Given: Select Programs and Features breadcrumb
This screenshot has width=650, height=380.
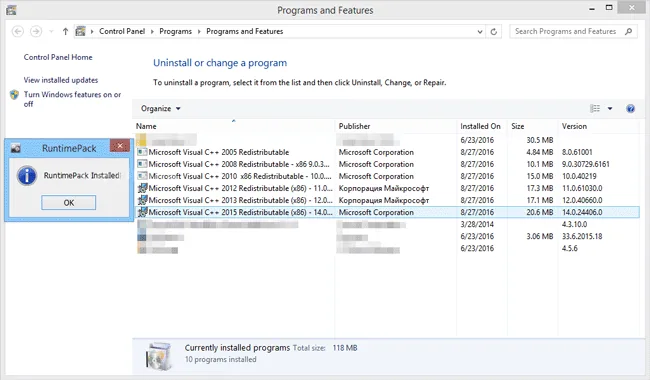Looking at the screenshot, I should (245, 31).
